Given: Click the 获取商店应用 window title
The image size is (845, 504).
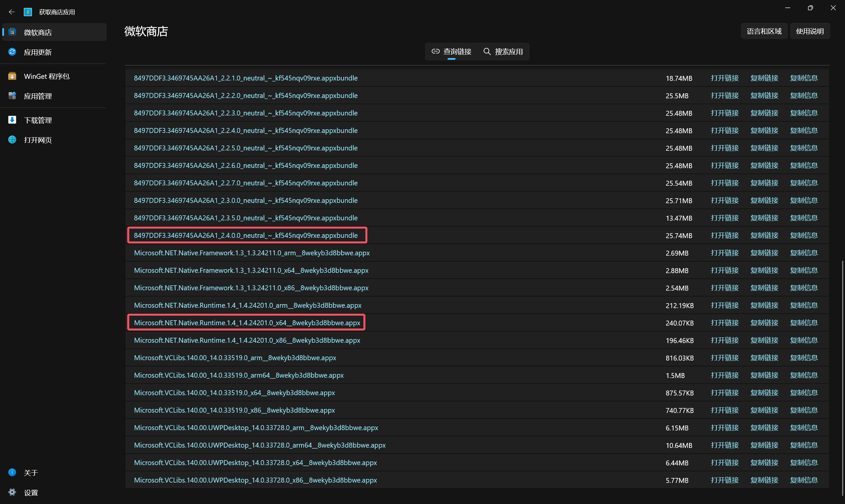Looking at the screenshot, I should coord(57,12).
